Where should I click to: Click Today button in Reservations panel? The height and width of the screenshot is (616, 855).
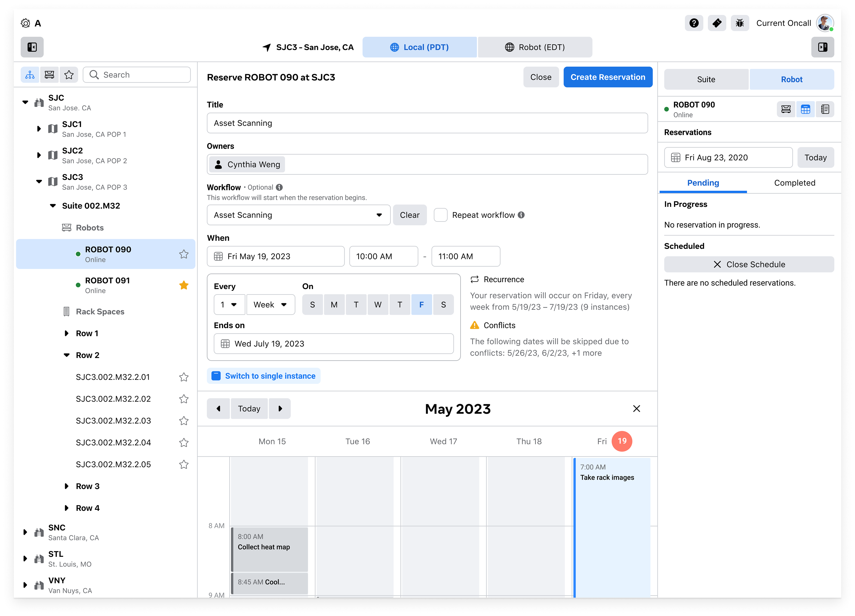click(815, 158)
